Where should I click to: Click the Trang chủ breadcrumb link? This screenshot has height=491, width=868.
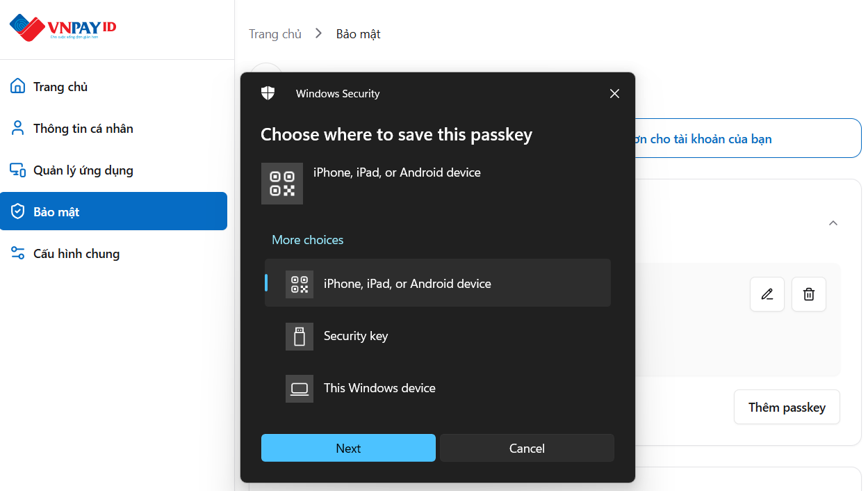point(275,34)
